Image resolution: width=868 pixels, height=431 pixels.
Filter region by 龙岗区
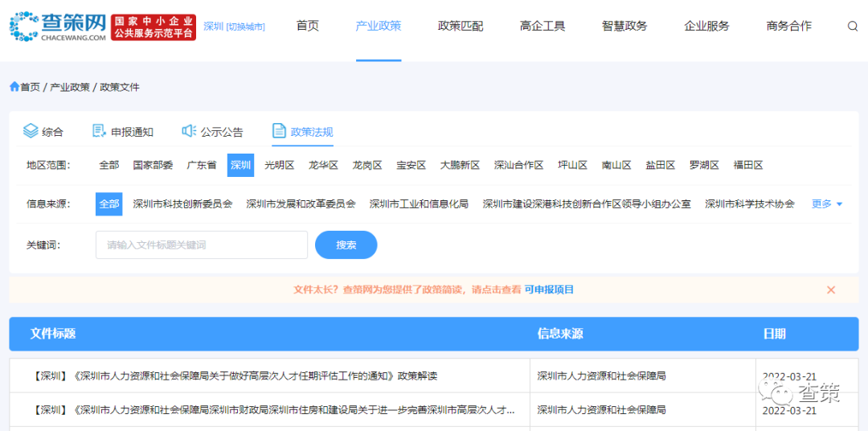pyautogui.click(x=367, y=165)
